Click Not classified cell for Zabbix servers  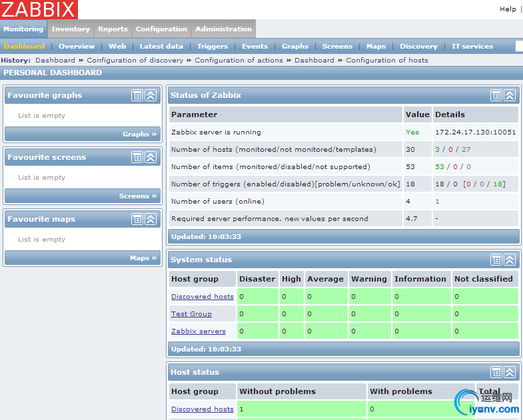pyautogui.click(x=485, y=331)
